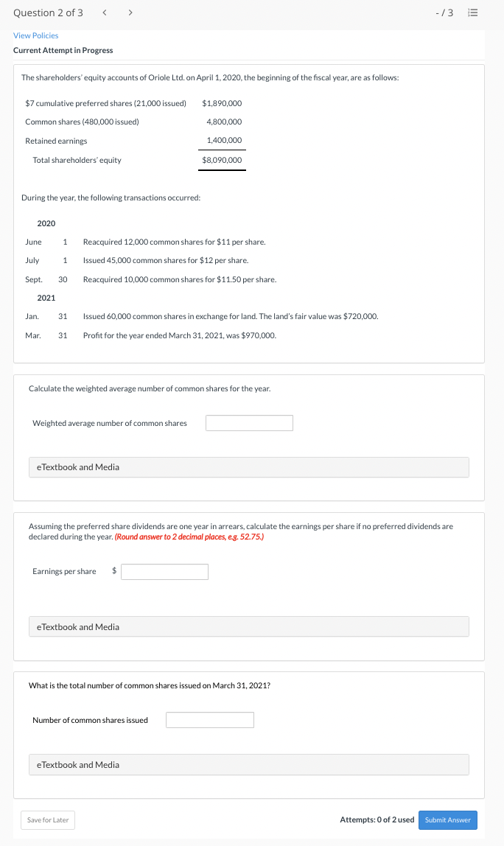Click the Question 2 of 3 title

pos(49,13)
